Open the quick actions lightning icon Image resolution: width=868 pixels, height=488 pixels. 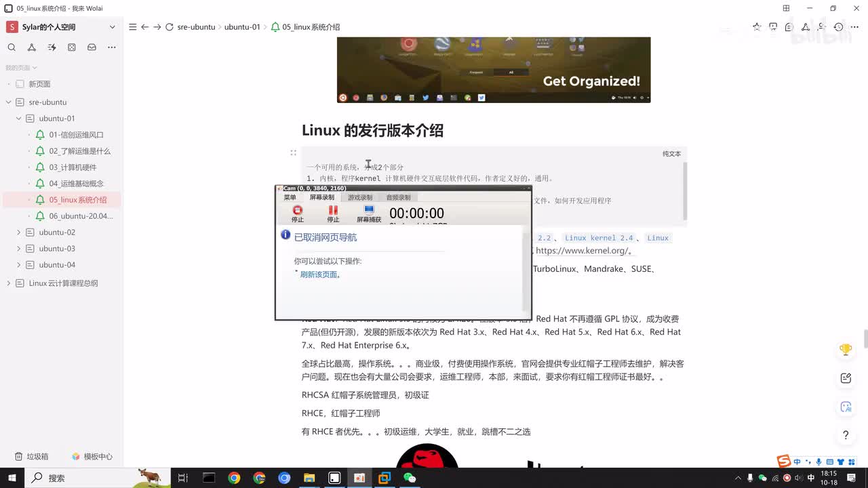(52, 47)
